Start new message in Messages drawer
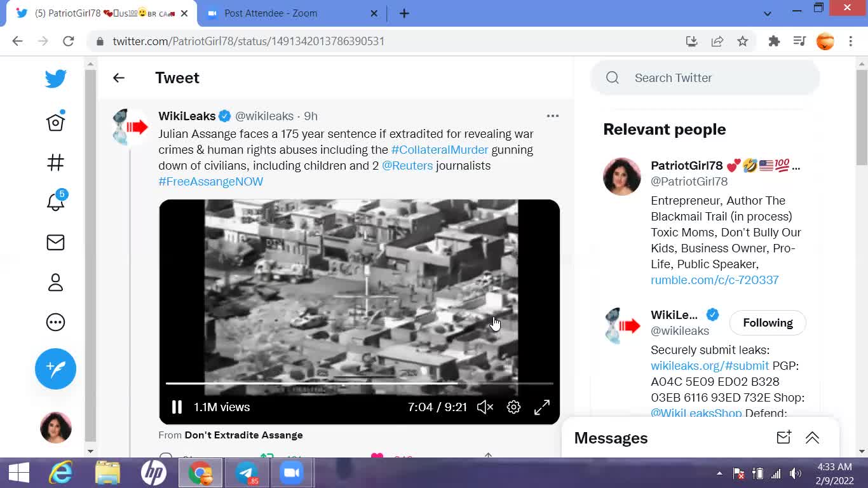The width and height of the screenshot is (868, 488). 783,438
